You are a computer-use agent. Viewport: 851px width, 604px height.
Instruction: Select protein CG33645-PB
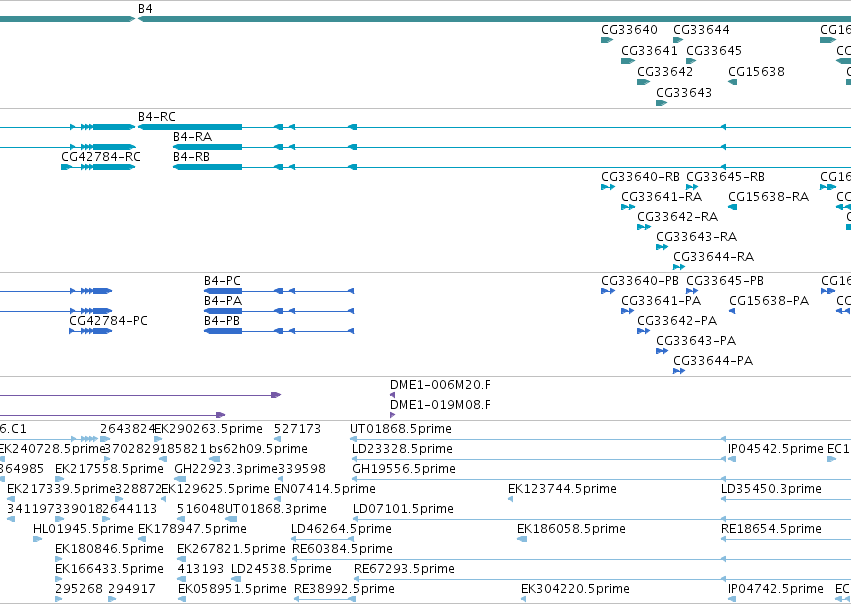(x=725, y=281)
